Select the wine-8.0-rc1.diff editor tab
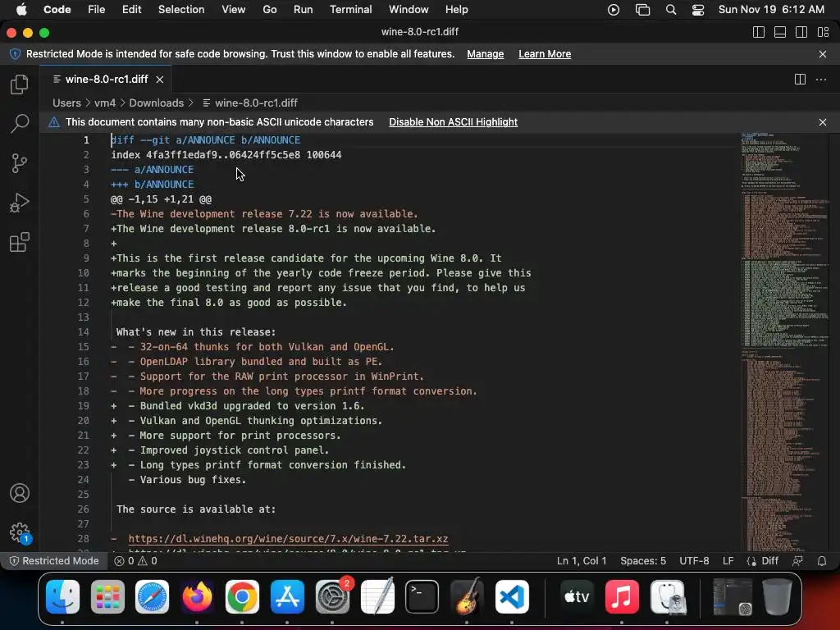Screen dimensions: 840x630 pos(106,80)
